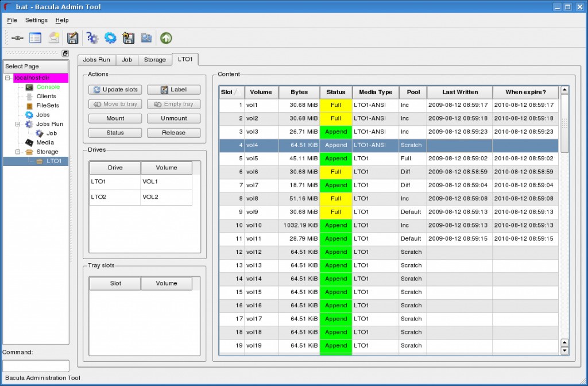Collapse the Storage tree branch

[x=18, y=152]
